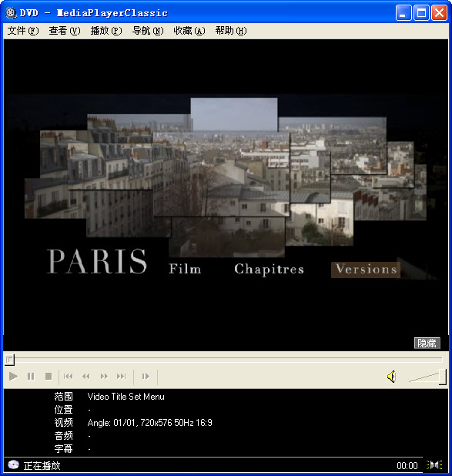Adjust the volume slider handle
The width and height of the screenshot is (452, 476).
443,377
